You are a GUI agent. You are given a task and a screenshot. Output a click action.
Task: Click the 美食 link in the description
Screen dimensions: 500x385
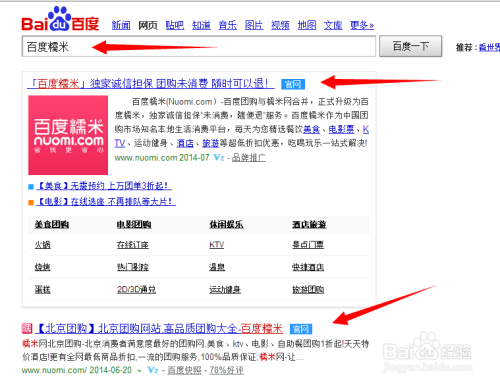click(311, 129)
